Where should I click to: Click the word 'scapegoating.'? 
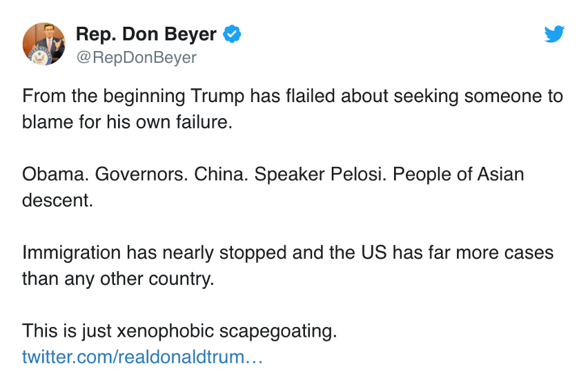(x=278, y=331)
